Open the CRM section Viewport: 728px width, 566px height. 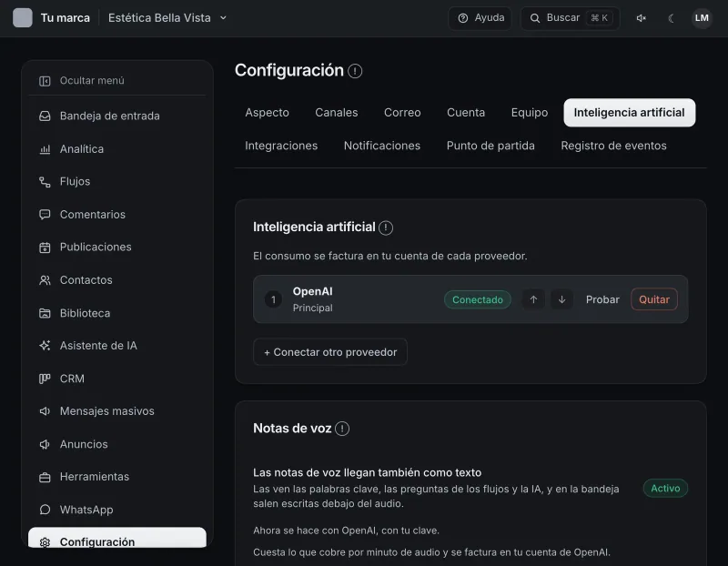(117, 379)
